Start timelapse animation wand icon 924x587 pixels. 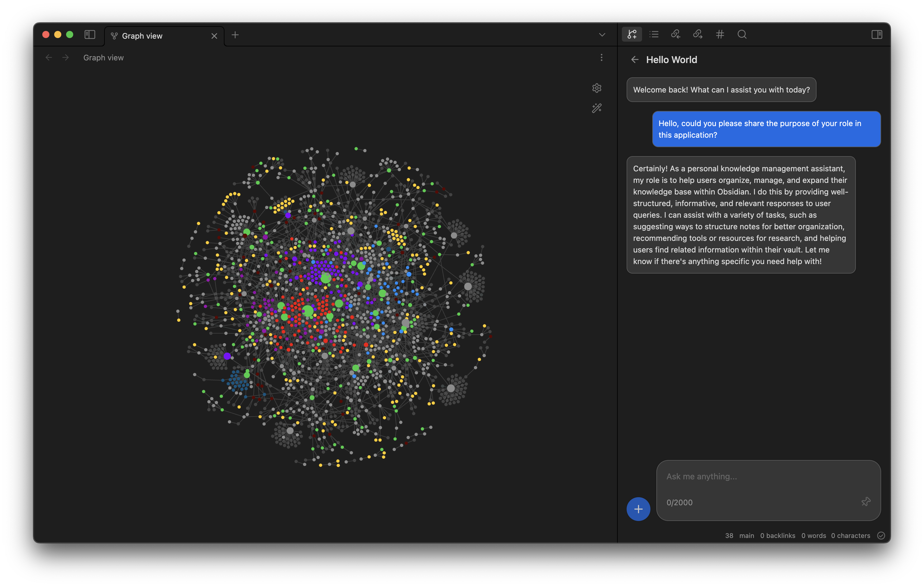point(597,108)
